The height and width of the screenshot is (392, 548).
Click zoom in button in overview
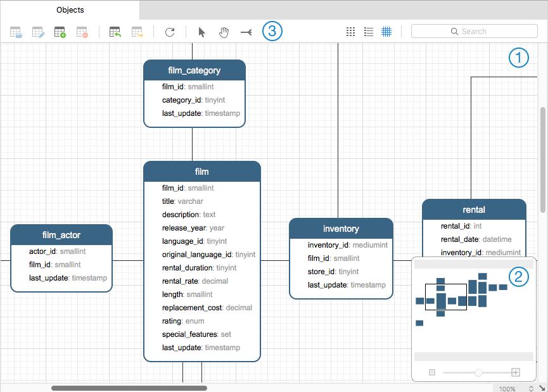tap(516, 372)
